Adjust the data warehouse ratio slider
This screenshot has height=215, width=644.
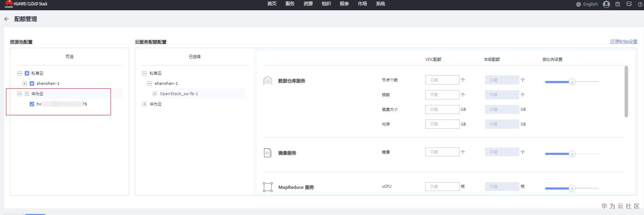572,82
